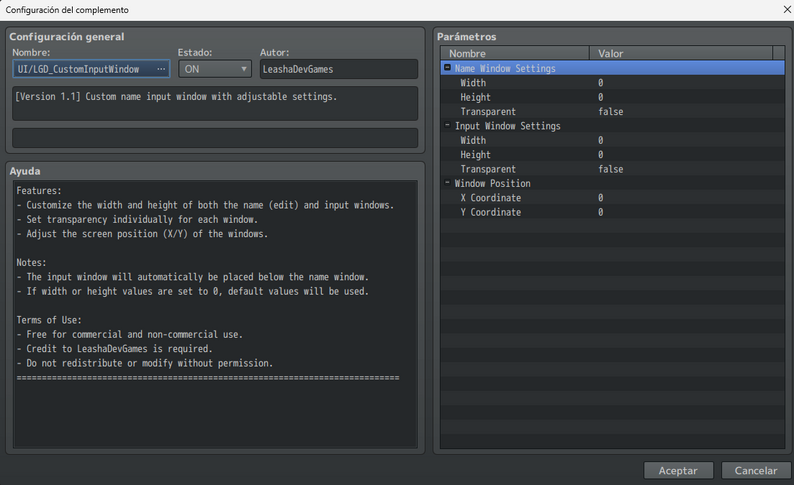Select the X Coordinate parameter
The image size is (794, 485).
point(490,198)
